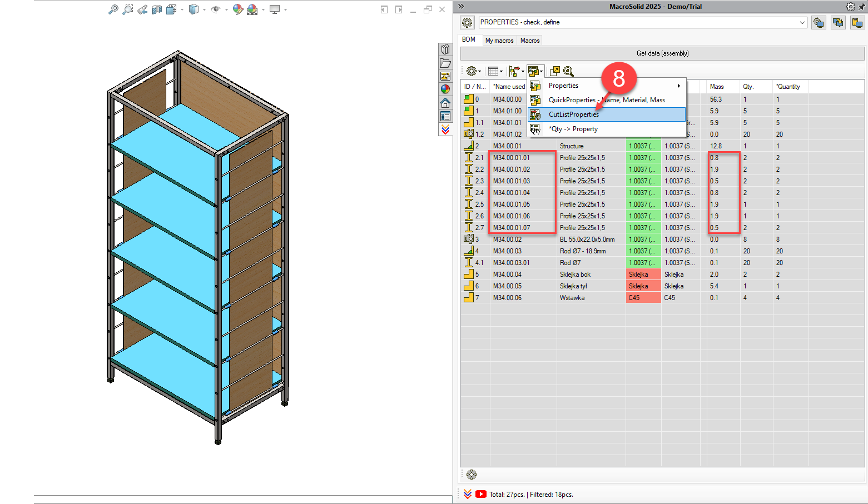Open MacroSolid settings gear in title bar
The height and width of the screenshot is (504, 868).
(x=851, y=7)
